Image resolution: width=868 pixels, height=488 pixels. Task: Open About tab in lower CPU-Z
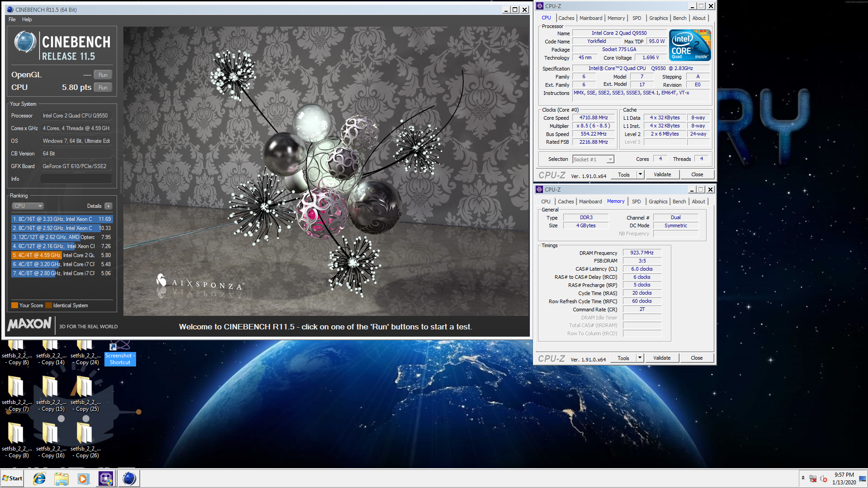(x=698, y=202)
